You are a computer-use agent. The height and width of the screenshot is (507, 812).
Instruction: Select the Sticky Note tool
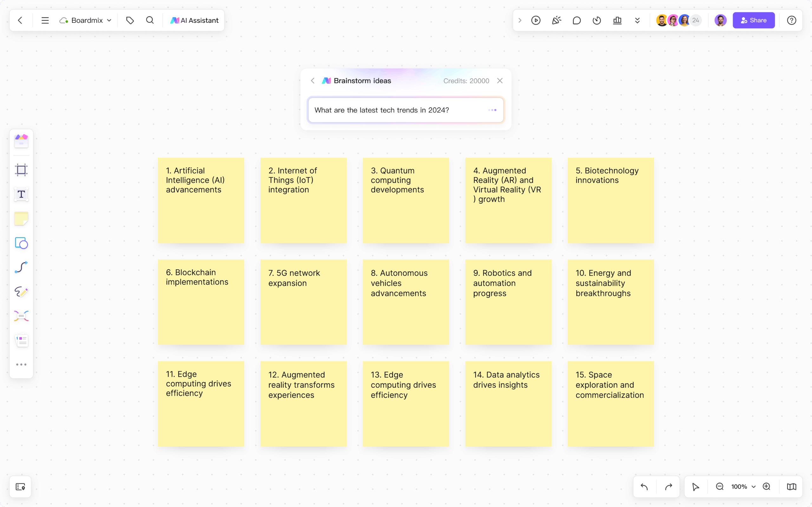[x=21, y=218]
